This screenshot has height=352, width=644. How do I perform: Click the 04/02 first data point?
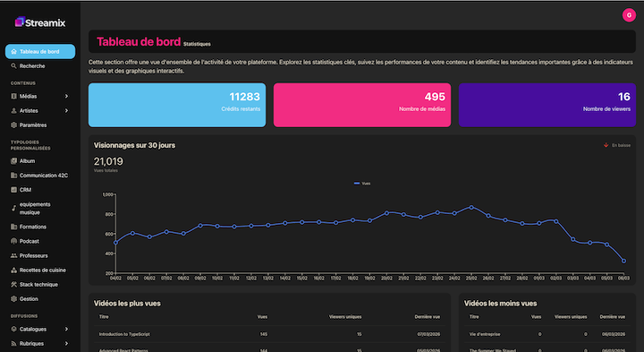(115, 243)
